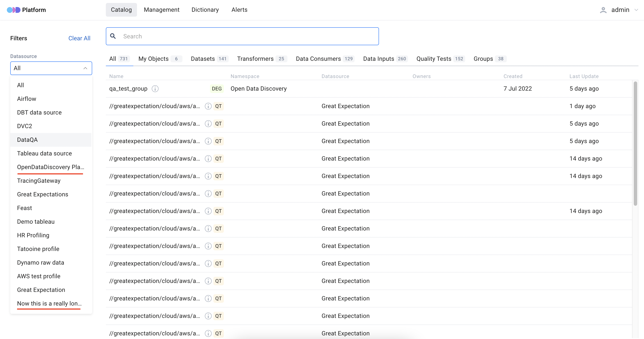
Task: Click the Platform logo icon
Action: click(x=13, y=10)
